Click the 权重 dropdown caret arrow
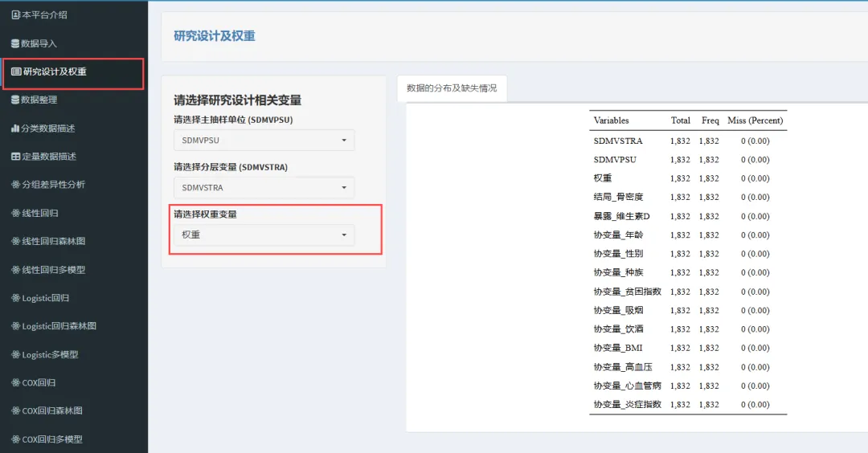The height and width of the screenshot is (453, 868). pos(344,235)
